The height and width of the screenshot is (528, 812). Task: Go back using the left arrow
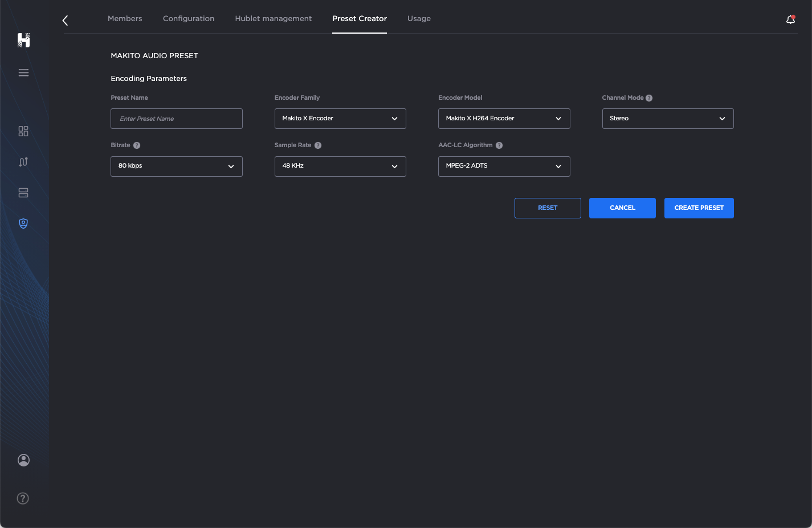(x=66, y=21)
